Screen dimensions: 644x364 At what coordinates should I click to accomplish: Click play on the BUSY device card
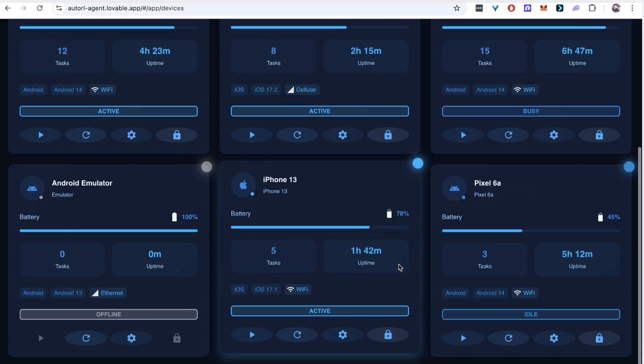tap(463, 135)
